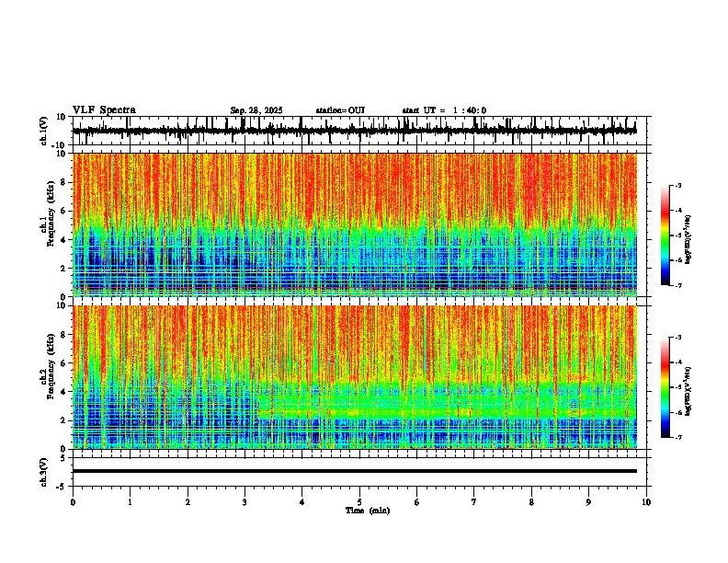Select the date text 'Sep. 28, 2025'

tap(256, 110)
